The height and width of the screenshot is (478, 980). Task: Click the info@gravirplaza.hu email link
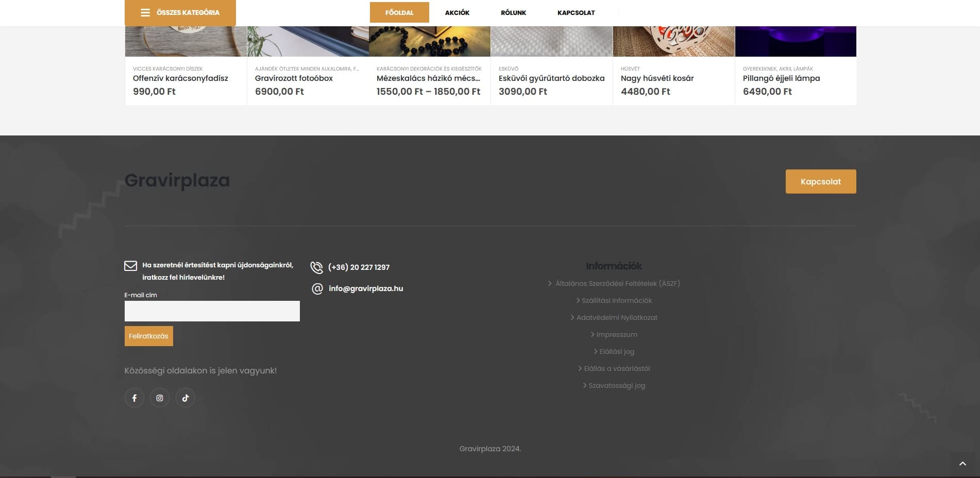[x=366, y=288]
